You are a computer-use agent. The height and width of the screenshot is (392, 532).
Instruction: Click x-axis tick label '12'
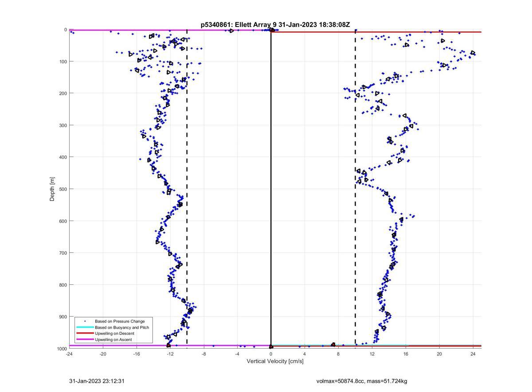coord(372,354)
